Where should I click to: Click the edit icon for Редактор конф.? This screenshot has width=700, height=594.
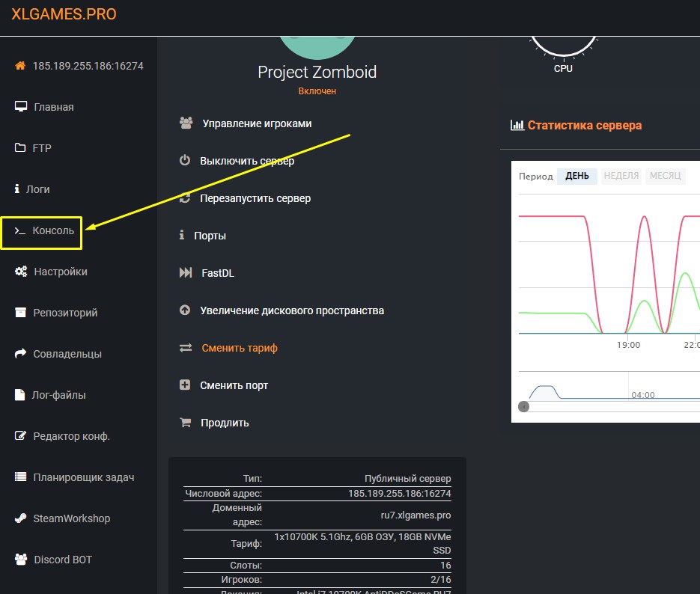20,435
